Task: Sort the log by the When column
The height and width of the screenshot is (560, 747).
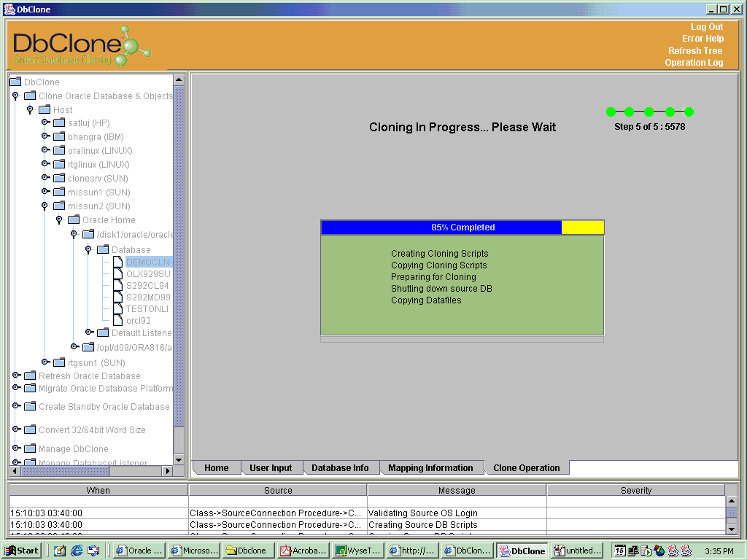Action: 98,490
